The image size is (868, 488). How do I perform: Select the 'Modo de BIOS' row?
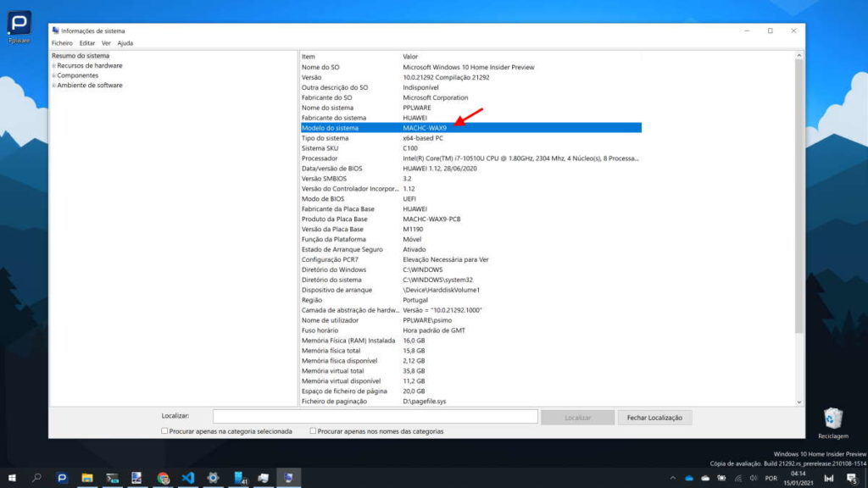(471, 199)
